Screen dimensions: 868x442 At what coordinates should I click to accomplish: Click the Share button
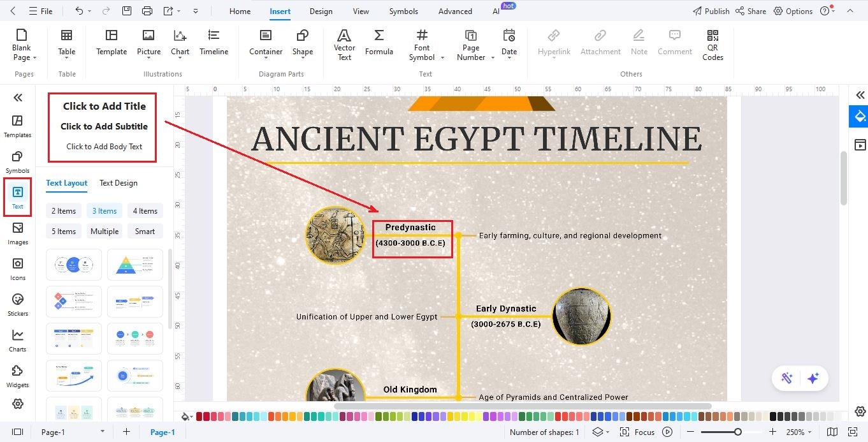pyautogui.click(x=751, y=11)
